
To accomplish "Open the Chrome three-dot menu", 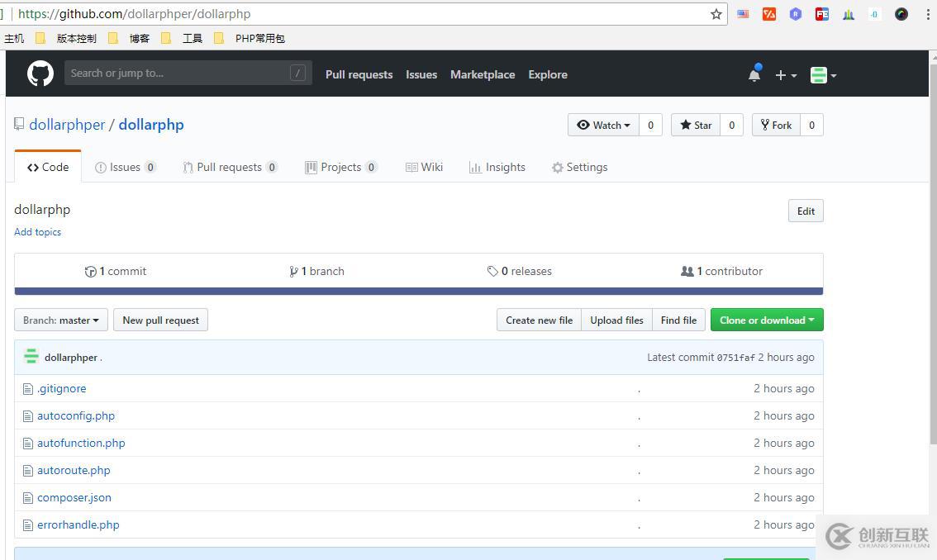I will (x=927, y=14).
